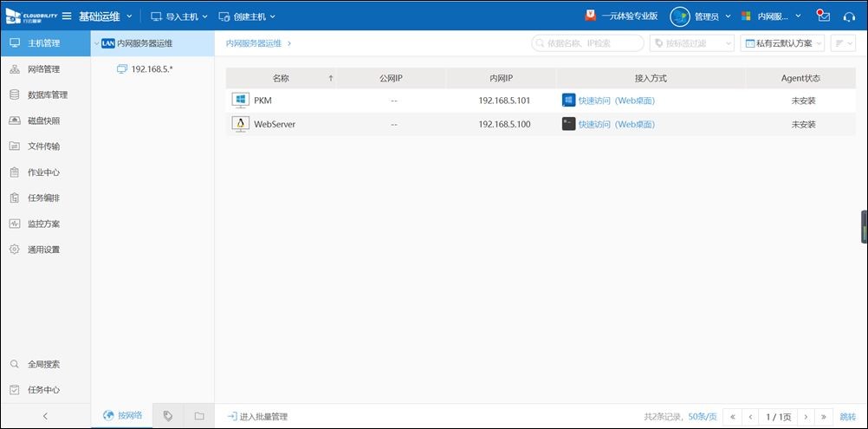Click 进入批量管理 at the bottom

(257, 417)
